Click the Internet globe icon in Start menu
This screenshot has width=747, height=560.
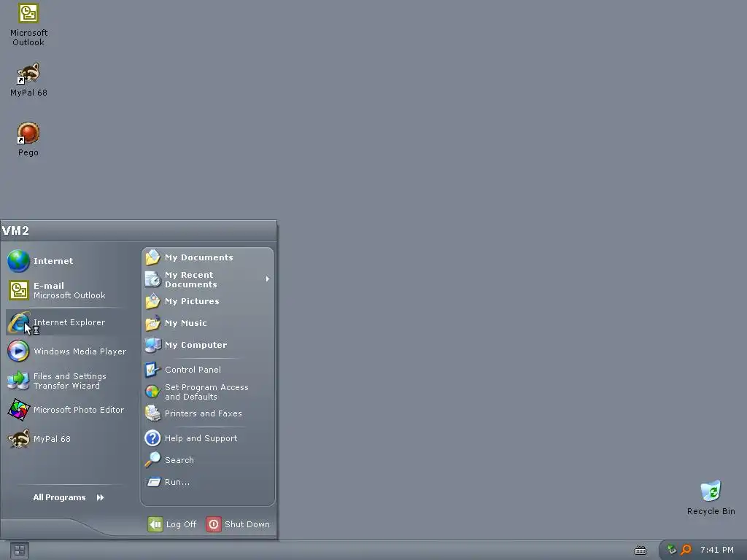point(18,261)
